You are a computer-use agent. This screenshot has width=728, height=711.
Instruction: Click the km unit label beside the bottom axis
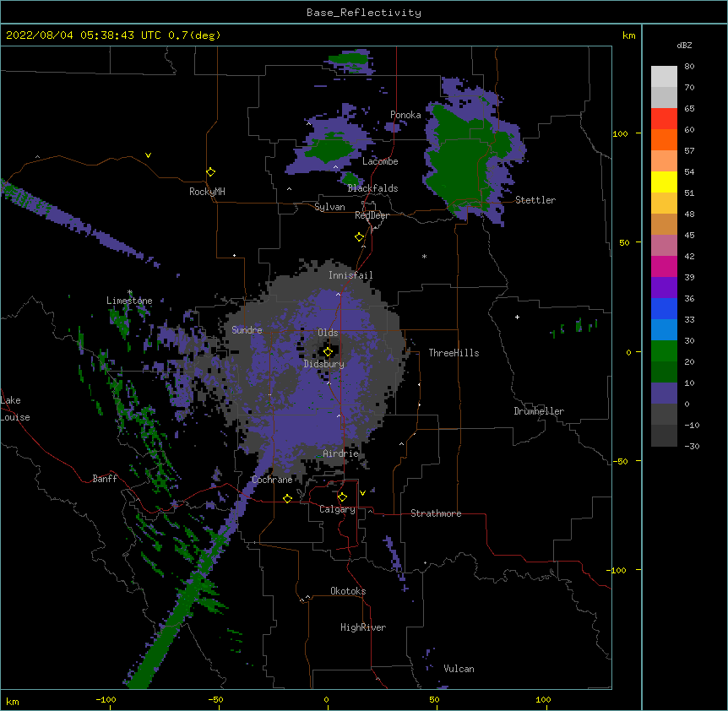click(x=13, y=702)
